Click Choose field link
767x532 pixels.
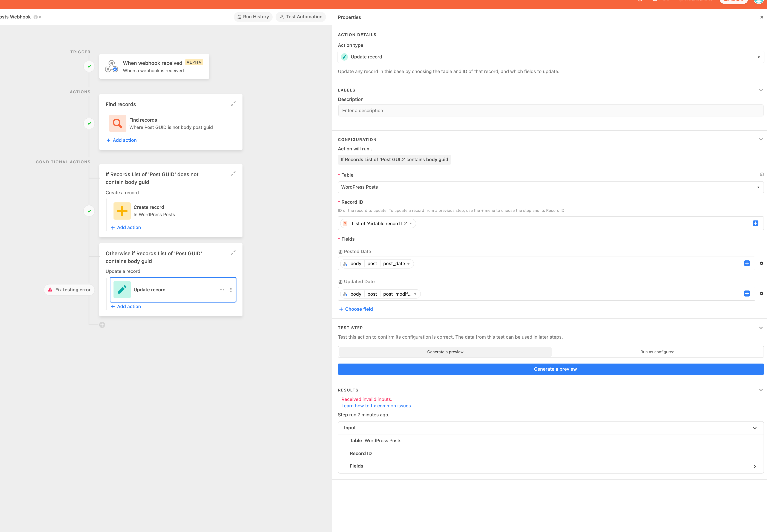point(356,309)
